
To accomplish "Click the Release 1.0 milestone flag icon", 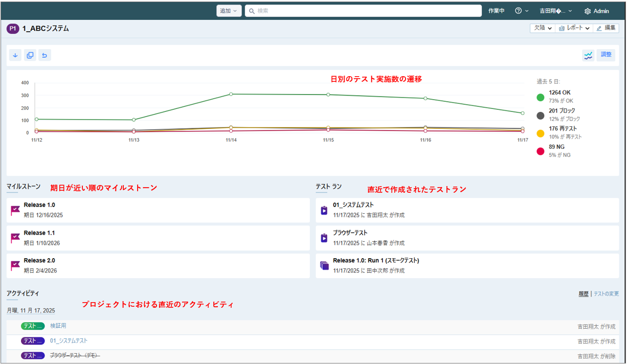I will [15, 210].
